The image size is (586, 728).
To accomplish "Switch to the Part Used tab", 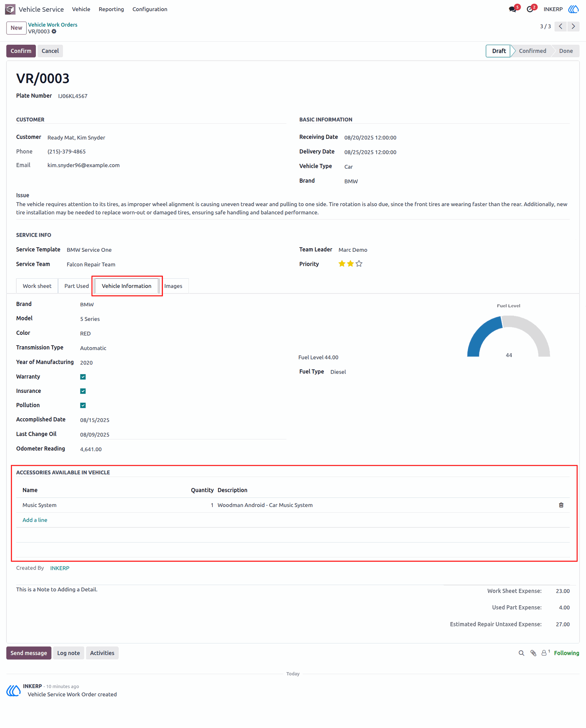I will 77,286.
